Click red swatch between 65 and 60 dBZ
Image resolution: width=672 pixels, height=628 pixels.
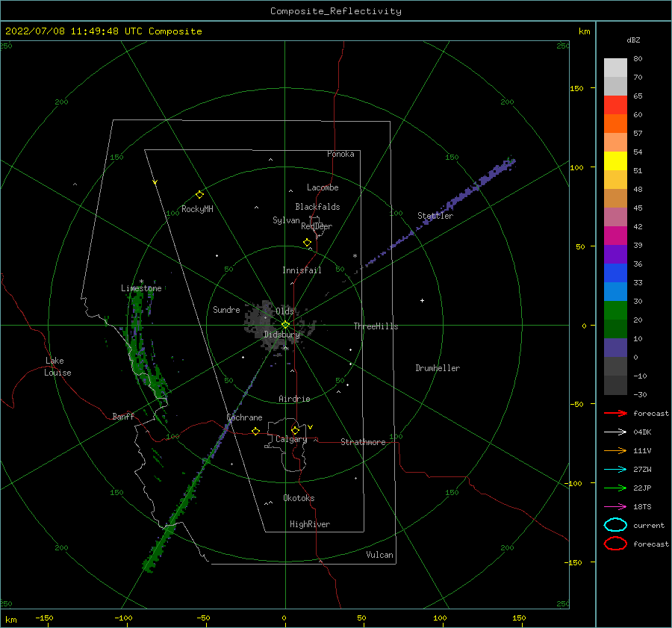[615, 105]
